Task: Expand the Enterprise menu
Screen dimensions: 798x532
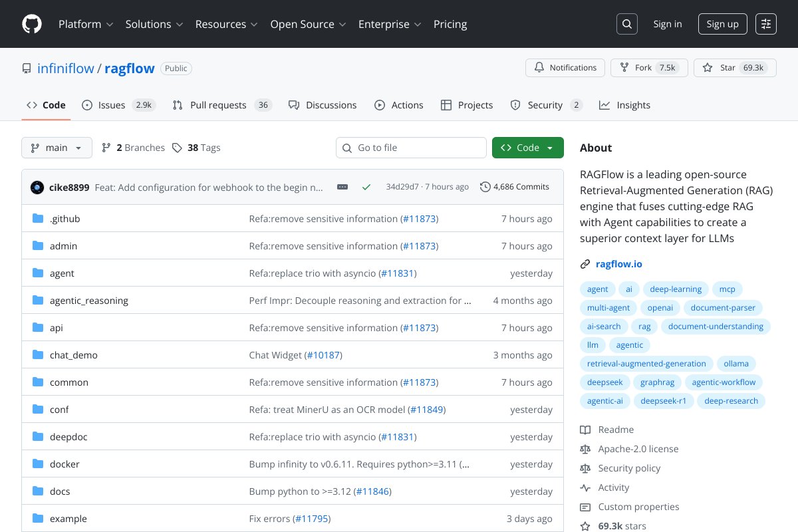Action: click(390, 24)
